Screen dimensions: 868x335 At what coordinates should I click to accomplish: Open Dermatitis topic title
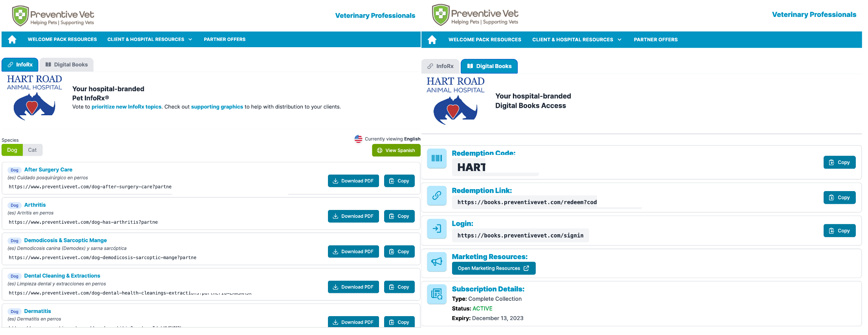click(38, 311)
